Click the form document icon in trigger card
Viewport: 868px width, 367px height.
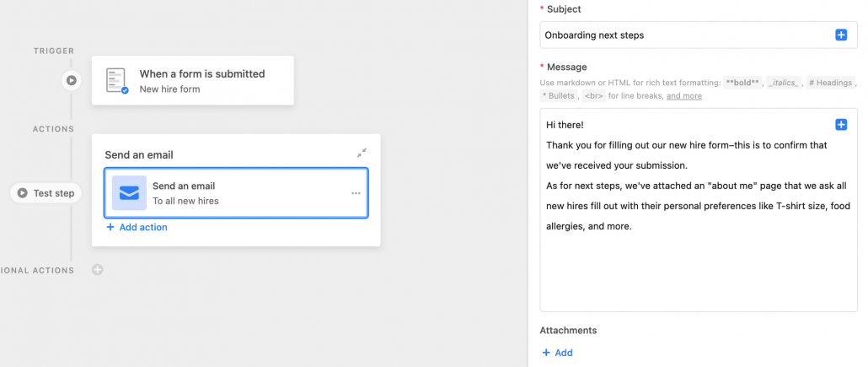[x=117, y=81]
